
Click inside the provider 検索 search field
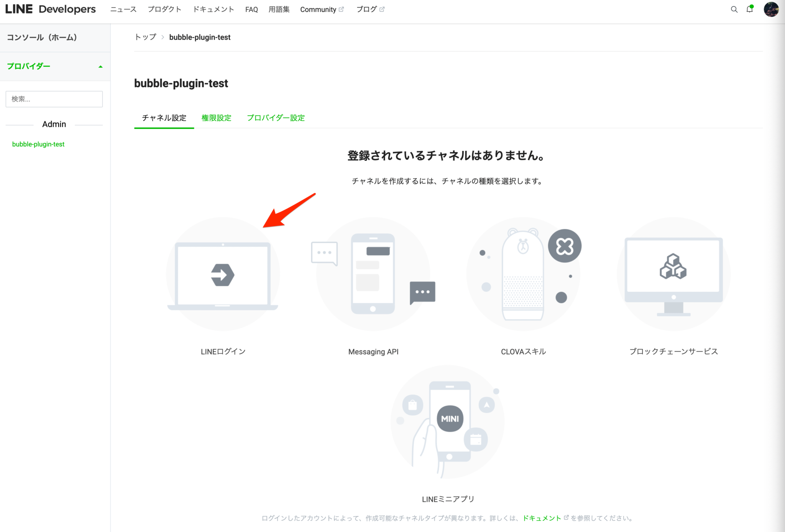(x=54, y=99)
